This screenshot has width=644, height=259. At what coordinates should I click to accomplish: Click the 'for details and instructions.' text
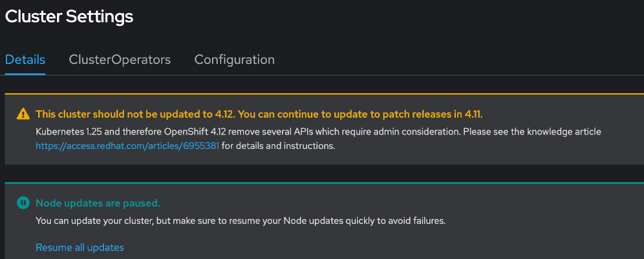pyautogui.click(x=279, y=146)
